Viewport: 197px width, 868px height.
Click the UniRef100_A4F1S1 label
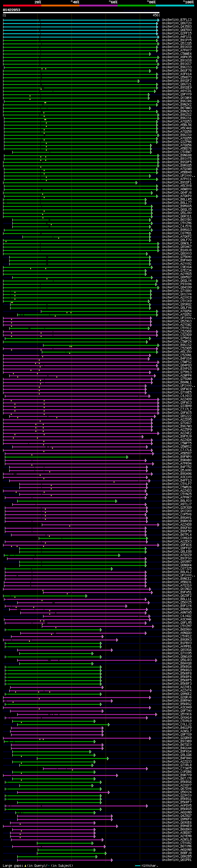(x=177, y=37)
